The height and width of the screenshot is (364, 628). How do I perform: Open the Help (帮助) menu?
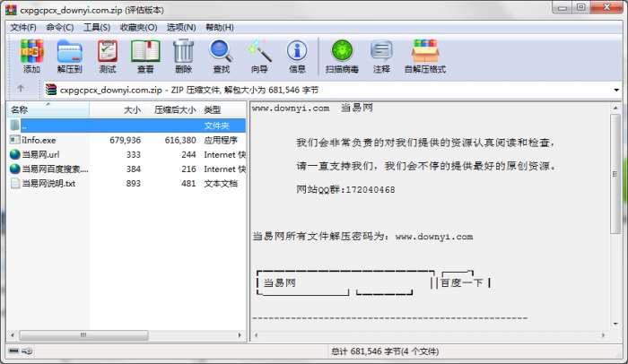click(220, 27)
